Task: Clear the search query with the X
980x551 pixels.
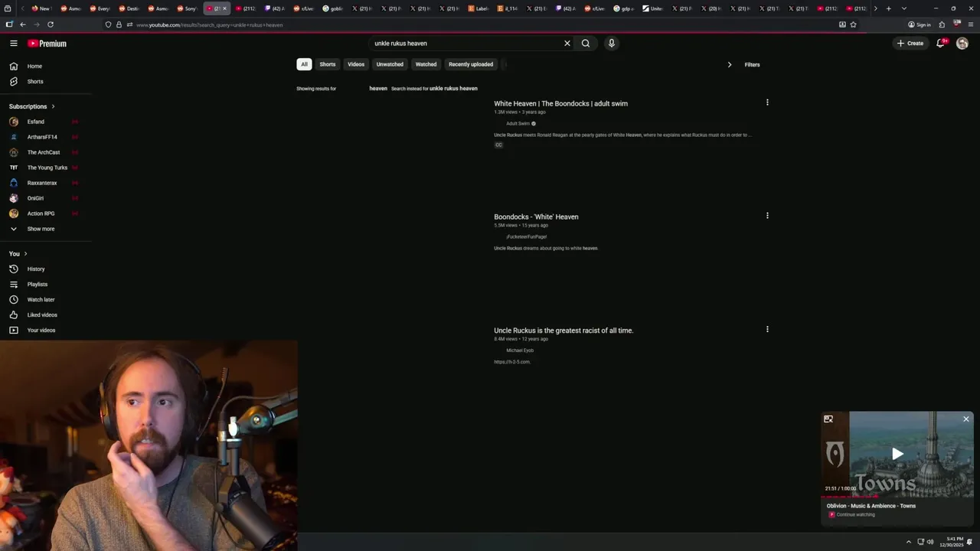Action: [x=567, y=44]
